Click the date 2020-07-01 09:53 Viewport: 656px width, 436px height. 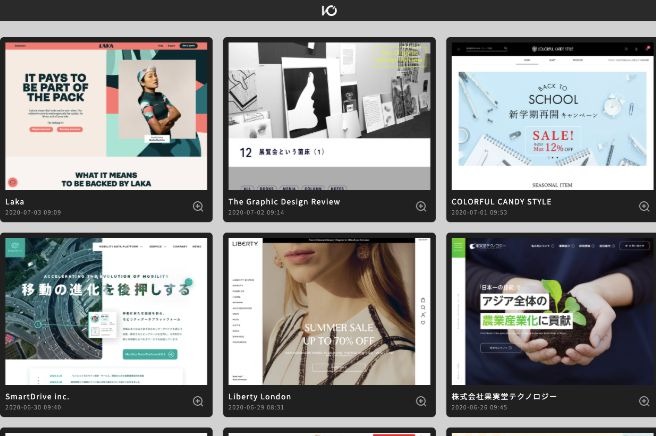pos(479,213)
